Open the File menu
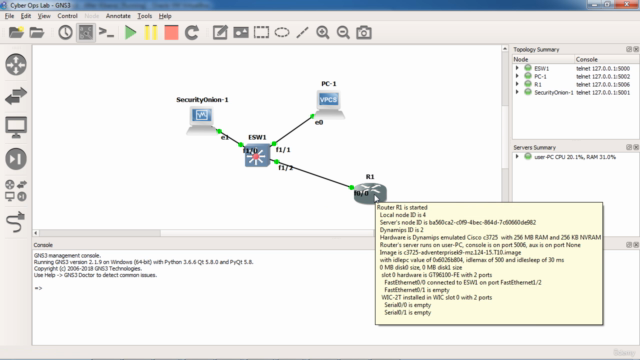This screenshot has height=360, width=640. coord(9,16)
